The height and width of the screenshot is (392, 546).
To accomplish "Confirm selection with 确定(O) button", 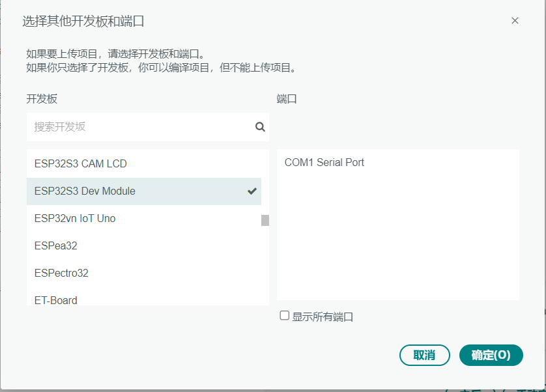I will tap(491, 355).
